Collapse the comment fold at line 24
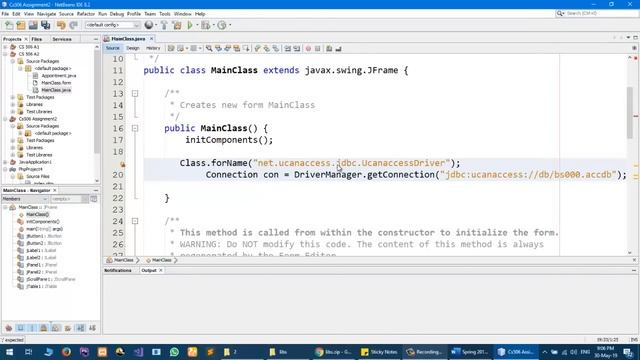This screenshot has width=640, height=360. (x=135, y=221)
